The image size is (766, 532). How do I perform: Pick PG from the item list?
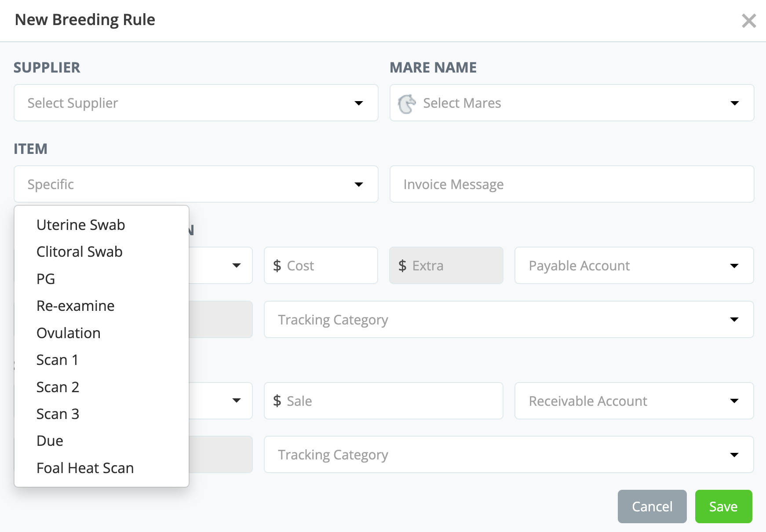46,279
